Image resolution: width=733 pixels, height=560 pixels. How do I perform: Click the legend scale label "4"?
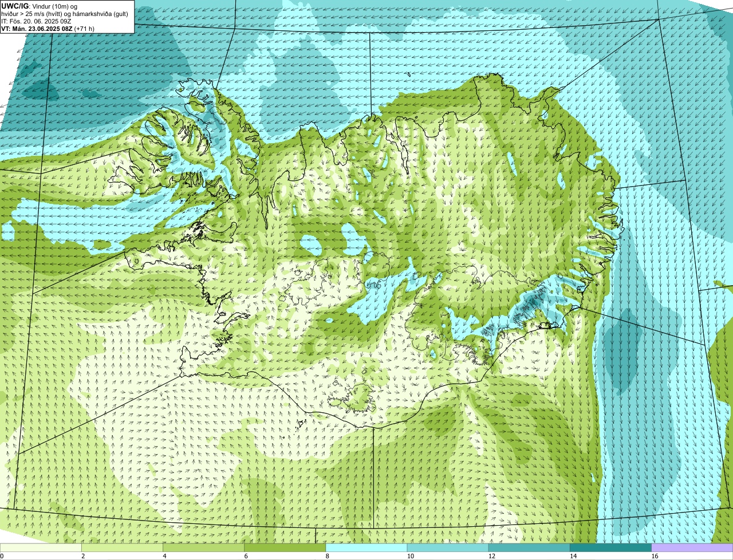click(x=164, y=556)
